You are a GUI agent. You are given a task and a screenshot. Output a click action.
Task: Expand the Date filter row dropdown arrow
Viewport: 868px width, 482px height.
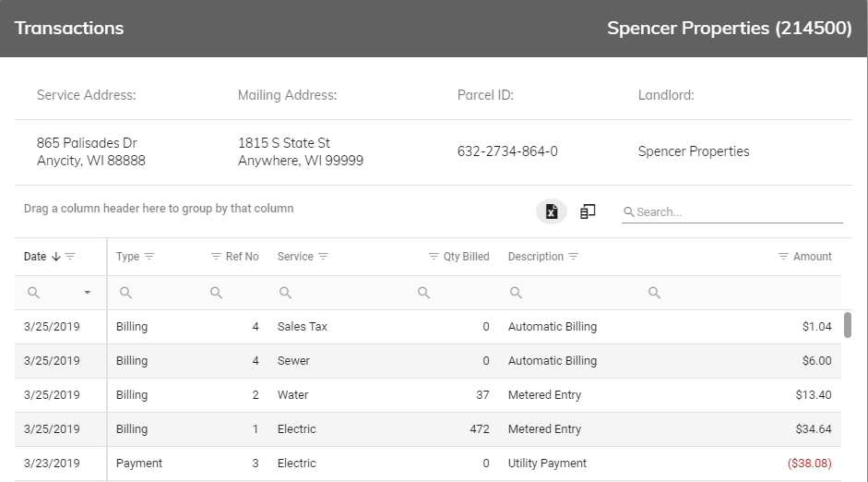click(x=88, y=293)
